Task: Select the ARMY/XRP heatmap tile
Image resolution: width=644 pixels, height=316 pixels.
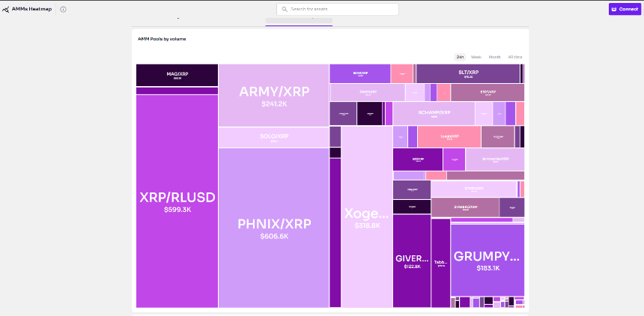Action: (274, 95)
